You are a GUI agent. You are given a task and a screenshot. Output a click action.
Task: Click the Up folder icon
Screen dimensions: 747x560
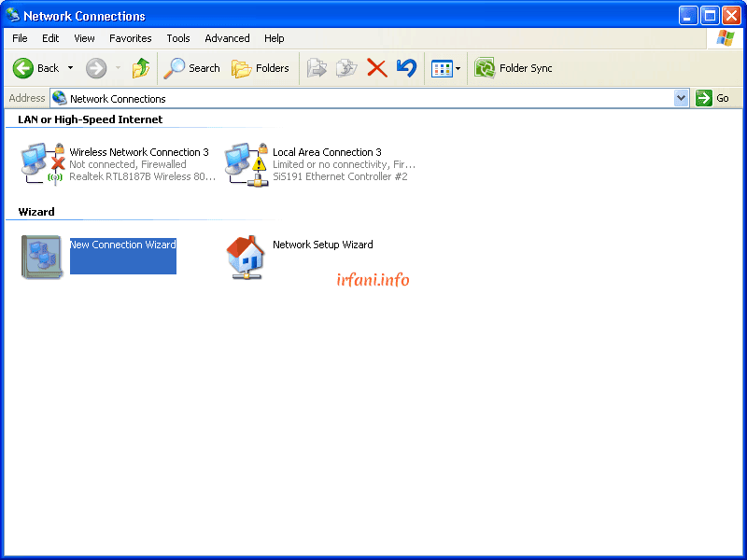[141, 68]
